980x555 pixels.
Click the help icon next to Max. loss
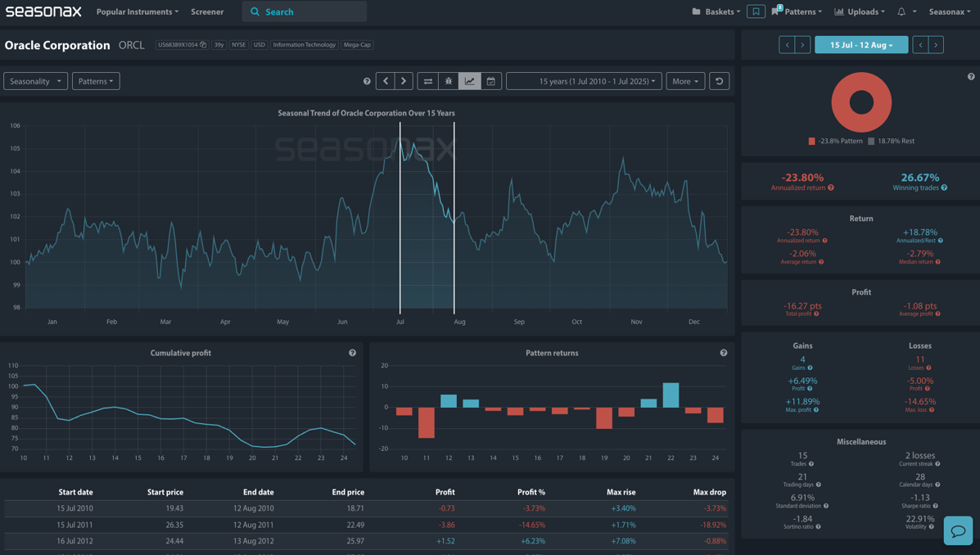(931, 410)
